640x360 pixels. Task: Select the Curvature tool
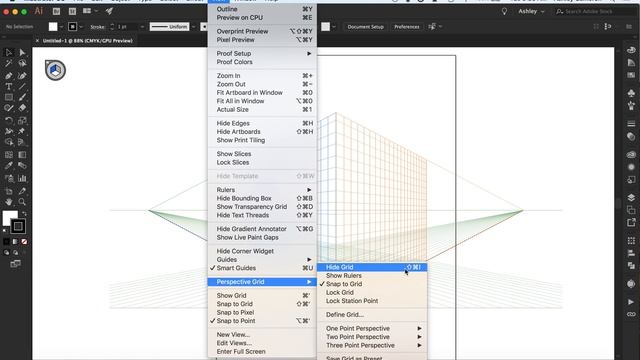point(22,76)
